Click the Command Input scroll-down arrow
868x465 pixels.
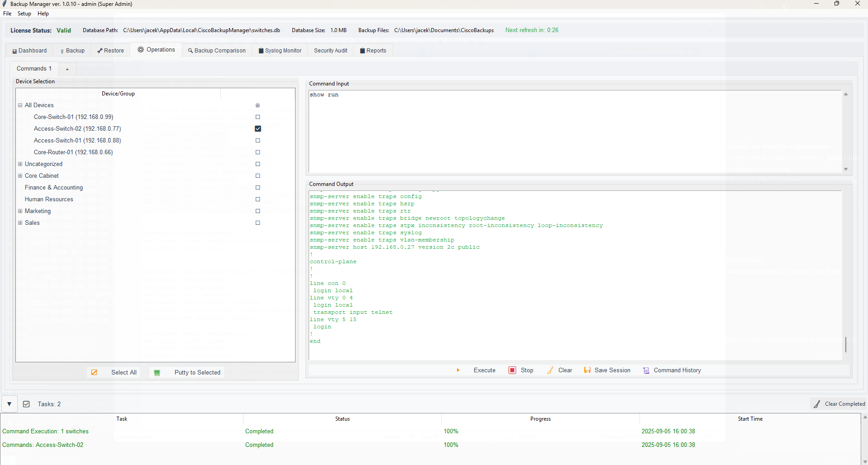pyautogui.click(x=845, y=169)
